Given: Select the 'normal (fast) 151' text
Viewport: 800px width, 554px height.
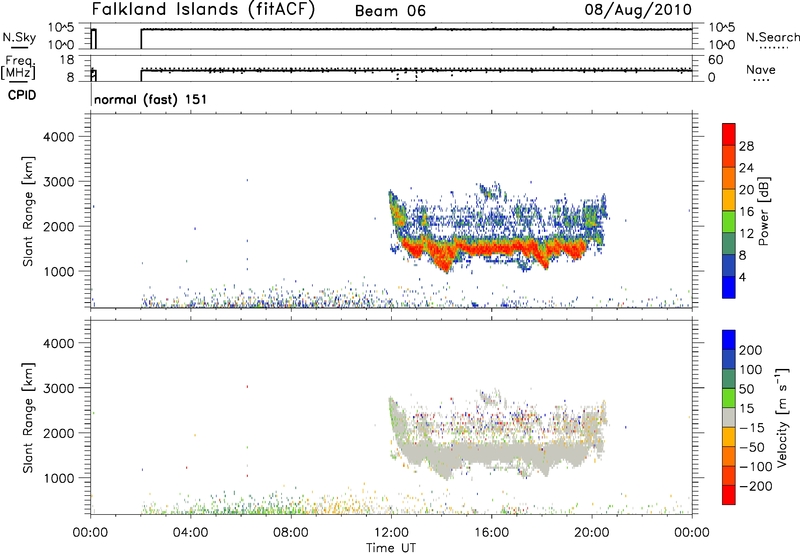Looking at the screenshot, I should (151, 99).
